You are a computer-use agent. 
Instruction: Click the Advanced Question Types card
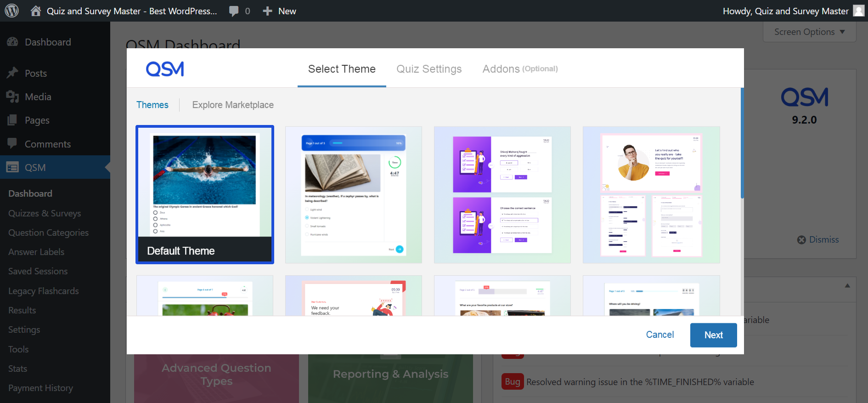(216, 379)
